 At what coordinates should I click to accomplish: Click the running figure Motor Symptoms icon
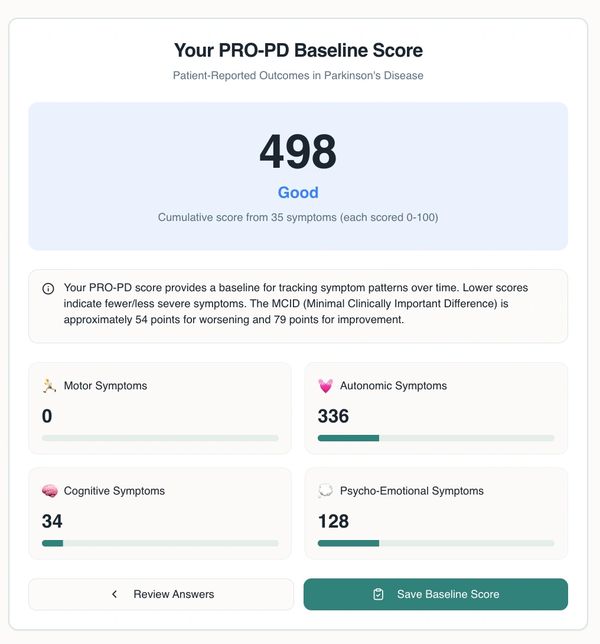tap(49, 386)
